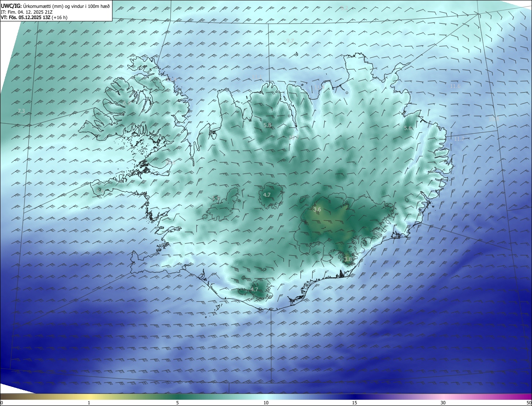The width and height of the screenshot is (532, 406).
Task: Click the 6.9 value in the Westfjords
Action: 126,103
